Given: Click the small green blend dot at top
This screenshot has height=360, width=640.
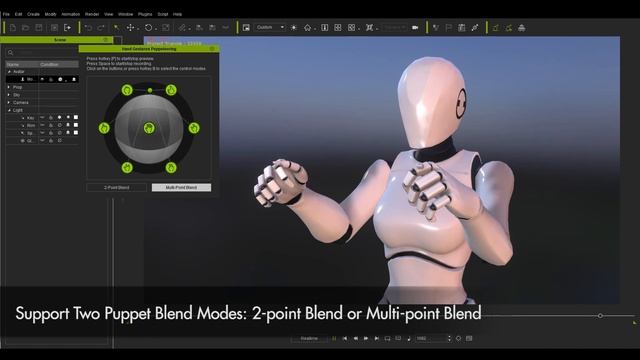Looking at the screenshot, I should (x=150, y=90).
